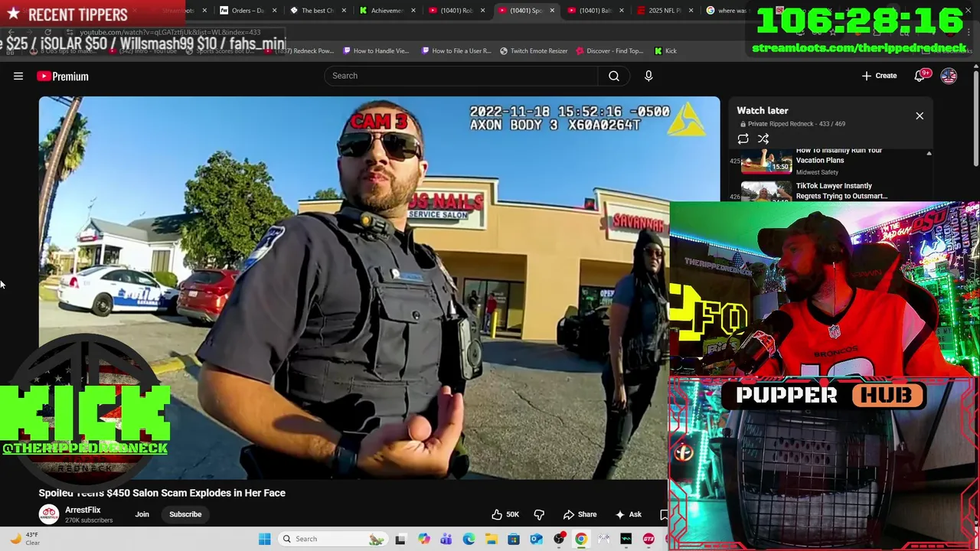
Task: Open Microsoft Edge from the taskbar
Action: (x=469, y=539)
